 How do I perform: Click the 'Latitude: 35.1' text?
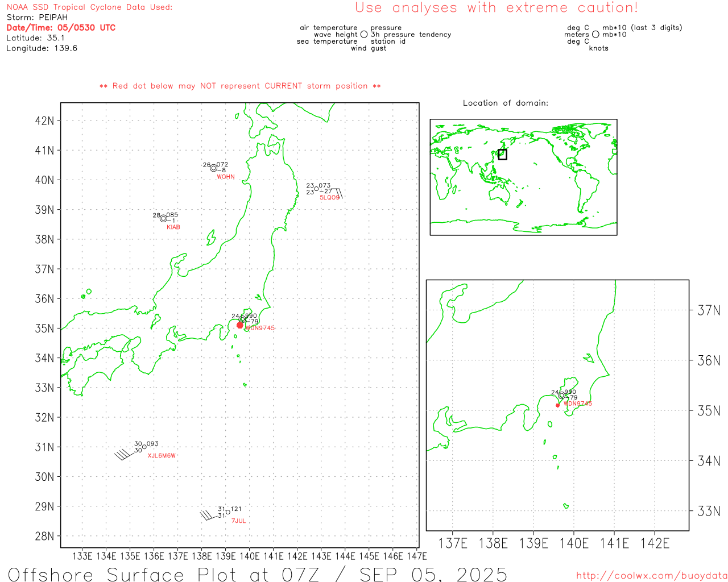point(35,38)
